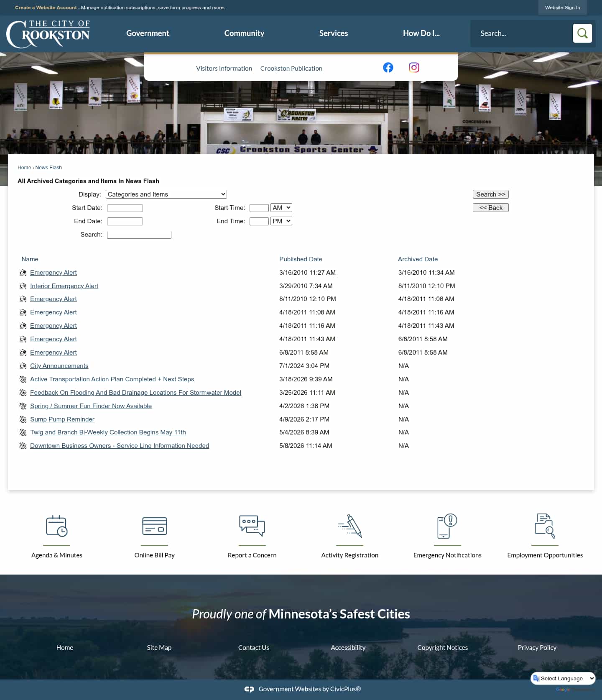
Task: Open City Announcements category link
Action: point(59,366)
